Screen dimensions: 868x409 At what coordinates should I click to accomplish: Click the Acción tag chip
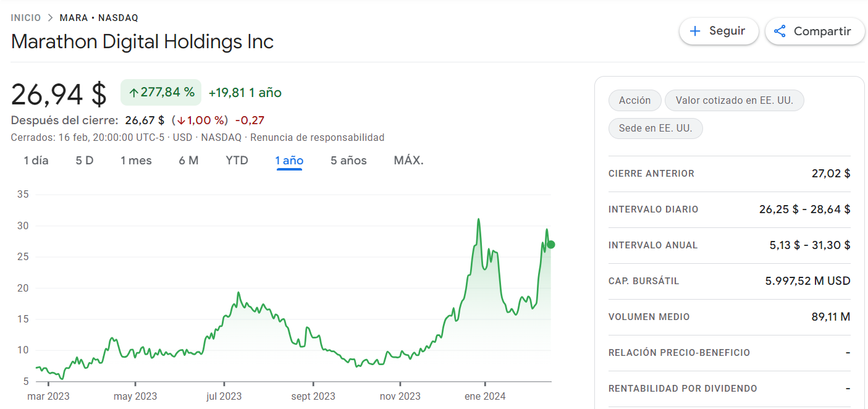click(x=634, y=100)
